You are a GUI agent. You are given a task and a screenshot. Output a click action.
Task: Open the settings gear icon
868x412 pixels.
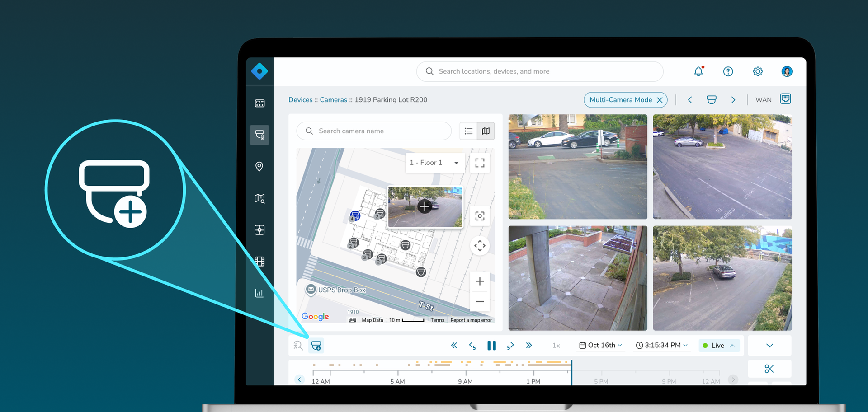[758, 71]
